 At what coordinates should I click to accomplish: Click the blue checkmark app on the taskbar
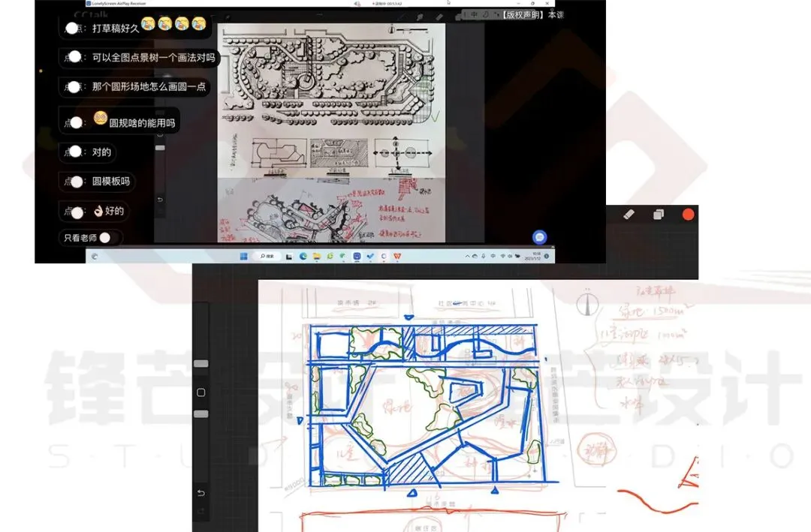point(370,256)
